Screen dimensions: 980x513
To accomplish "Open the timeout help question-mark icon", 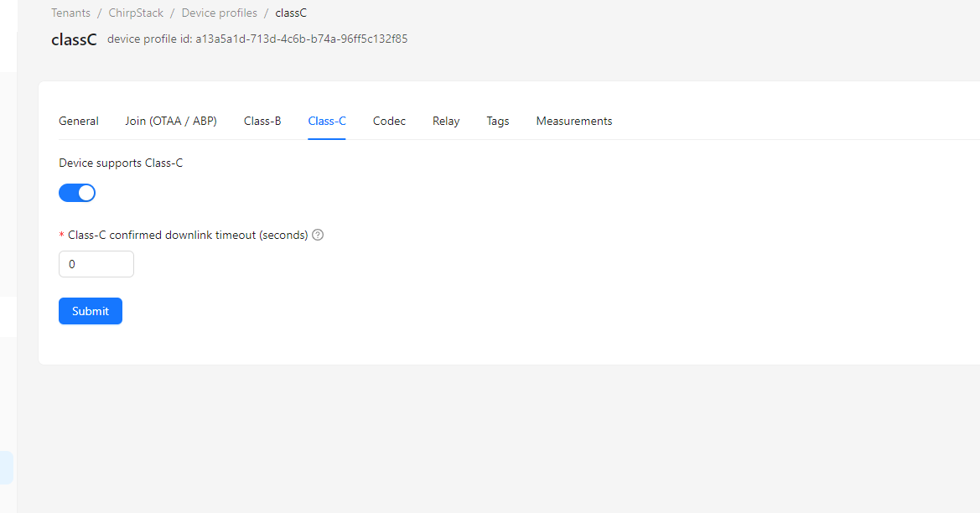I will [318, 236].
